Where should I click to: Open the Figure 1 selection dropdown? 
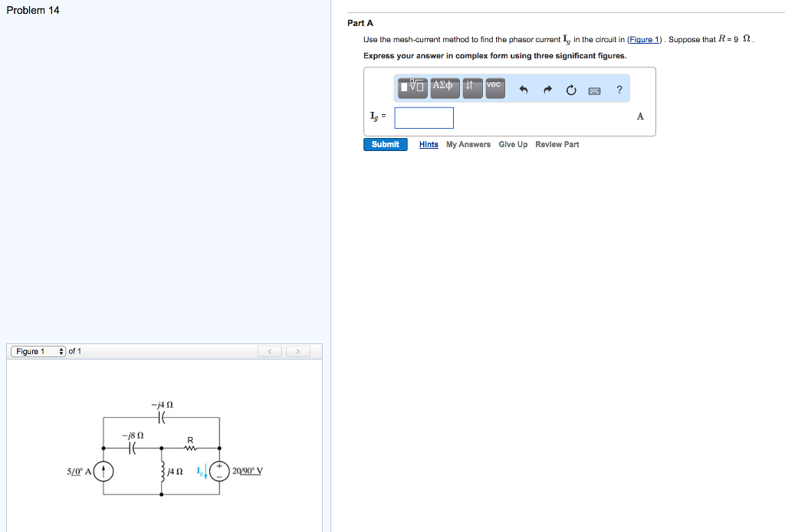[37, 351]
